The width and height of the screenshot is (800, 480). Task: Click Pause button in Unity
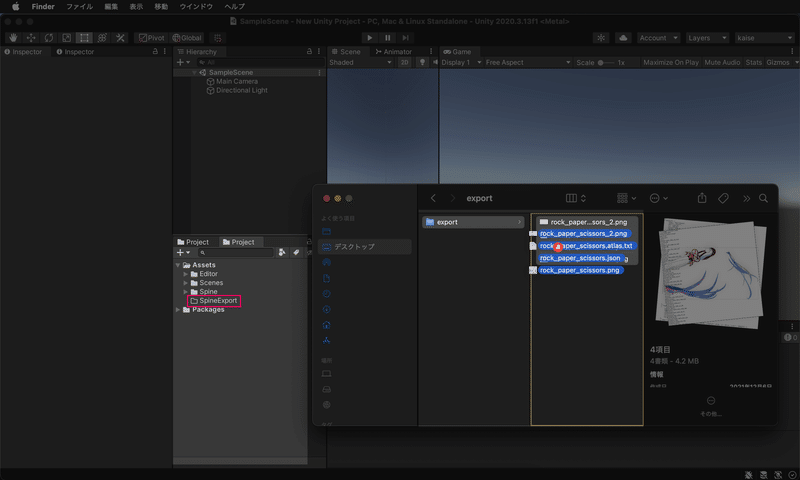tap(388, 38)
